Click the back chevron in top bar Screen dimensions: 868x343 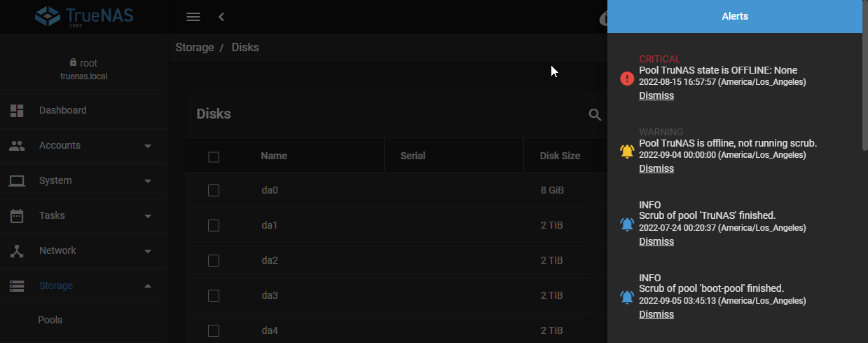point(221,17)
